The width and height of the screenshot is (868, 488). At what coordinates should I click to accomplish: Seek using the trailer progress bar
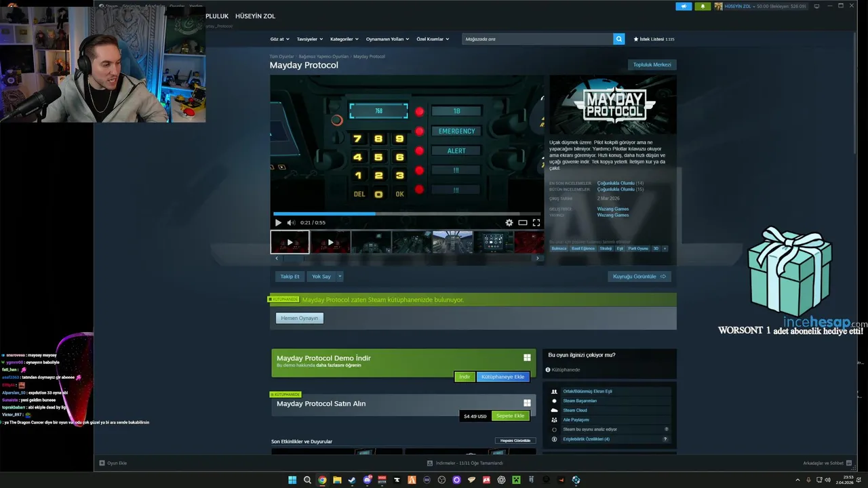[x=407, y=214]
